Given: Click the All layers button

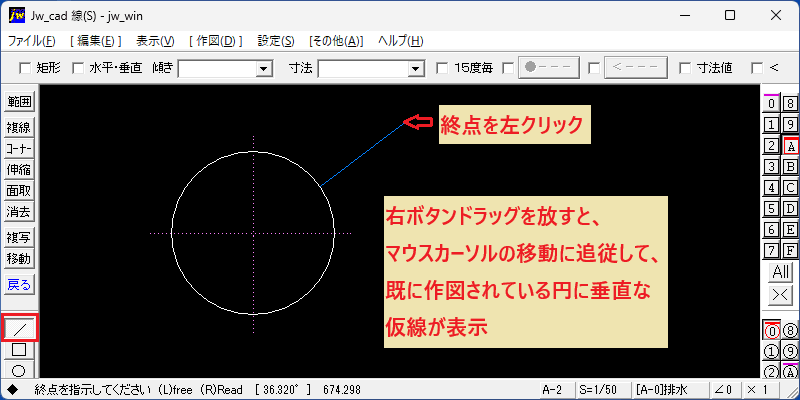Looking at the screenshot, I should pos(781,272).
